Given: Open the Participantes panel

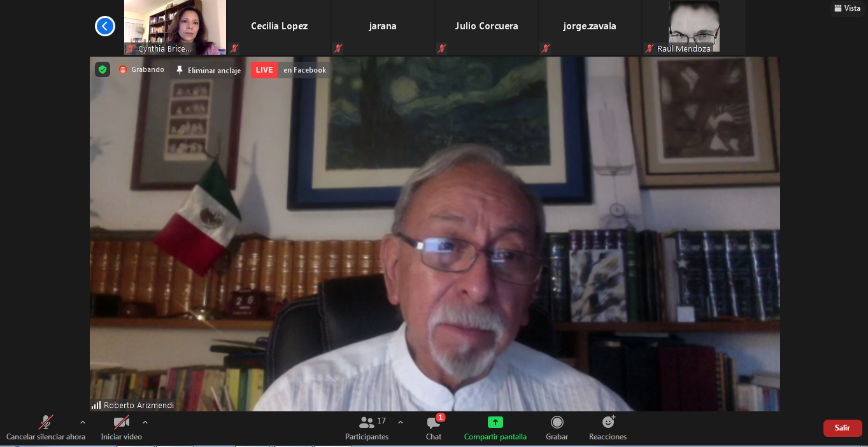Looking at the screenshot, I should coord(367,428).
